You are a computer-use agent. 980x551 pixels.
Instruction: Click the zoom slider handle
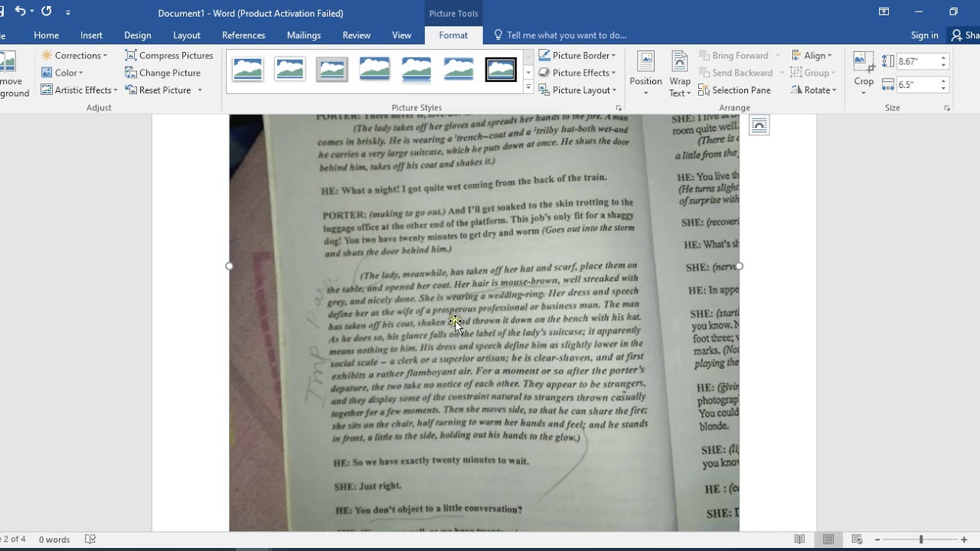click(920, 540)
